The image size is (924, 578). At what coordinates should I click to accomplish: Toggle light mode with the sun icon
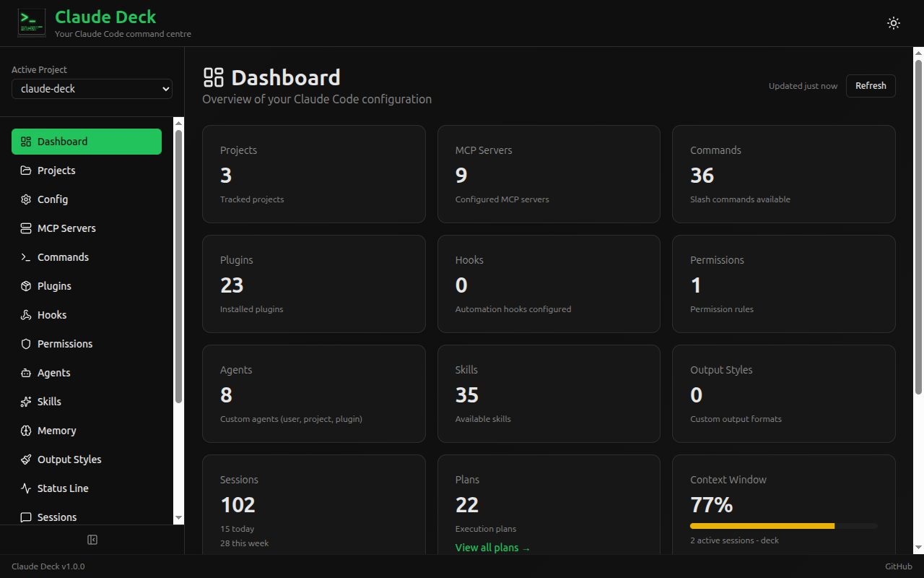coord(893,23)
